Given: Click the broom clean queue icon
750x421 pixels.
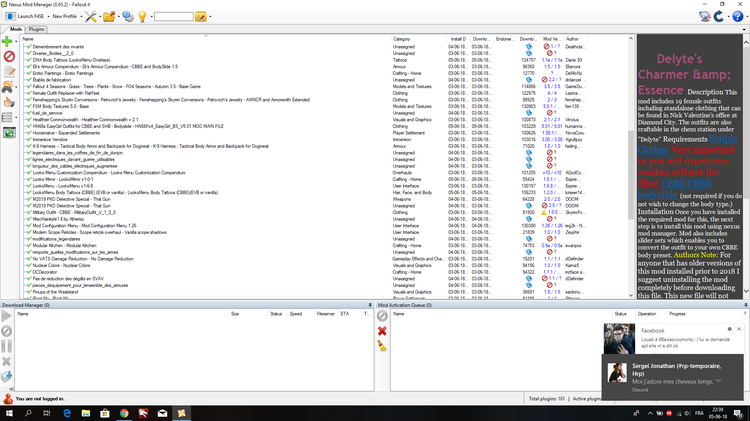Looking at the screenshot, I should click(382, 346).
